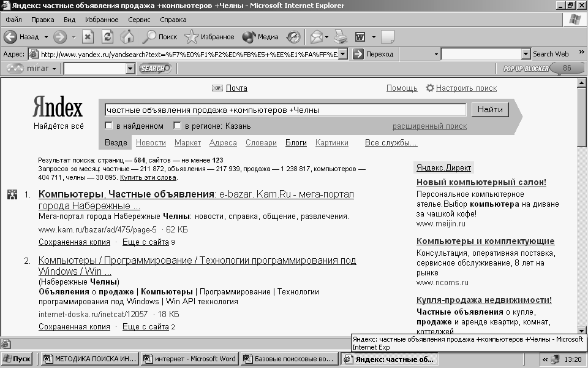Open first Сохраненная копия link for kam.ru
The height and width of the screenshot is (368, 588).
tap(74, 242)
